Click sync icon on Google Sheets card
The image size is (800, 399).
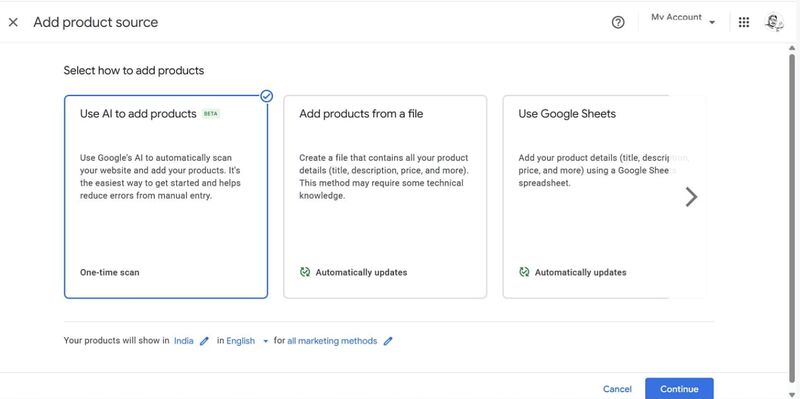click(x=524, y=272)
